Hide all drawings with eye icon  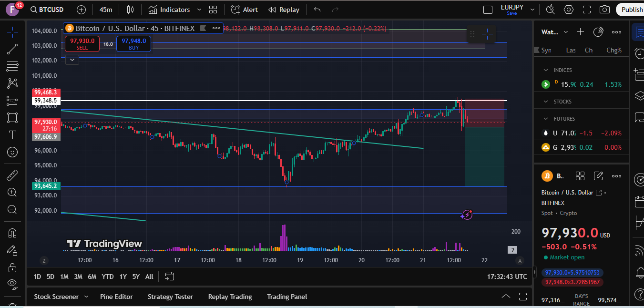[12, 285]
